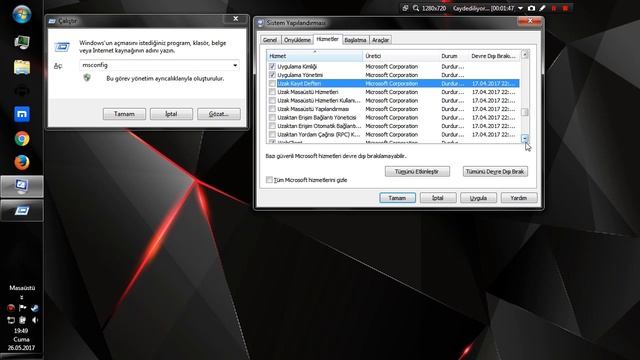Open the Action Center flag tray icon

pyautogui.click(x=22, y=308)
